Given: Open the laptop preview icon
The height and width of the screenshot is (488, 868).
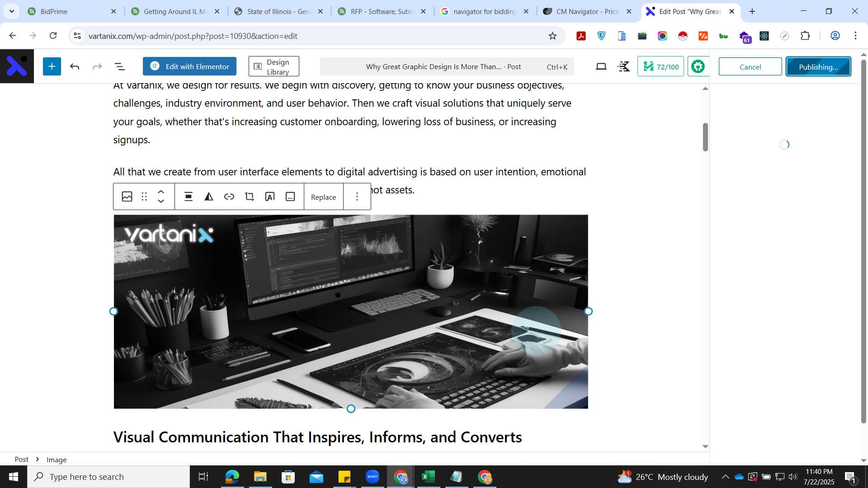Looking at the screenshot, I should pos(601,67).
